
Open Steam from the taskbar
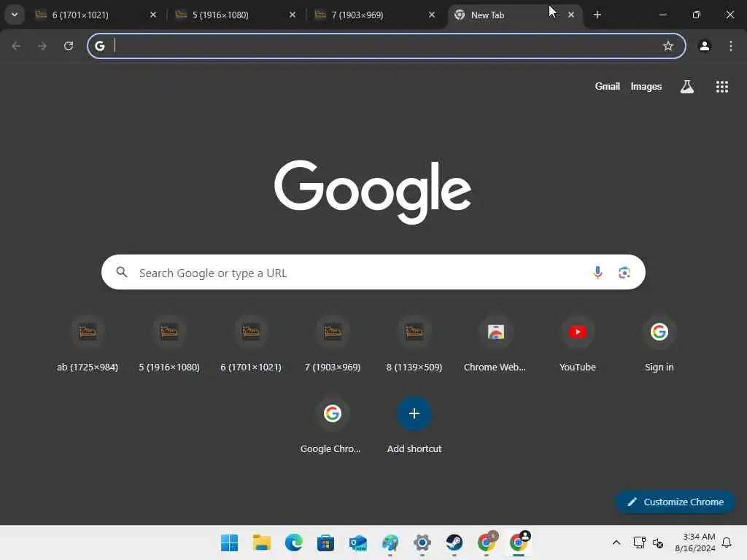click(x=454, y=542)
